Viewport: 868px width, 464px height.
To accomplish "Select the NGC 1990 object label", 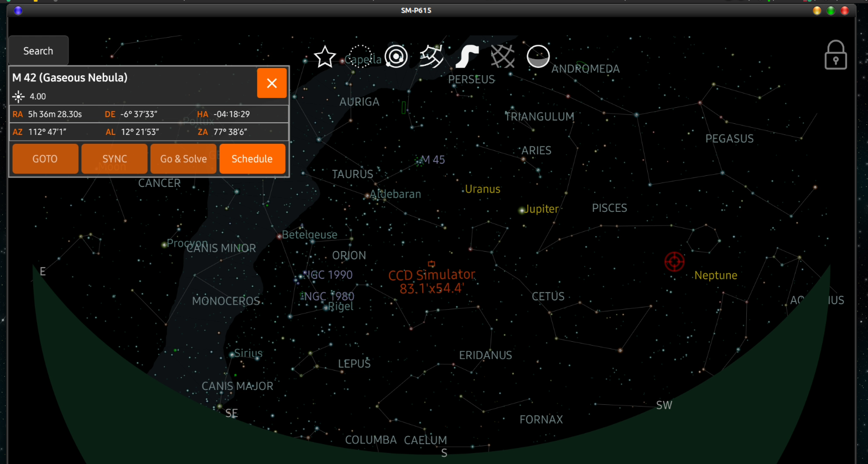I will point(328,275).
